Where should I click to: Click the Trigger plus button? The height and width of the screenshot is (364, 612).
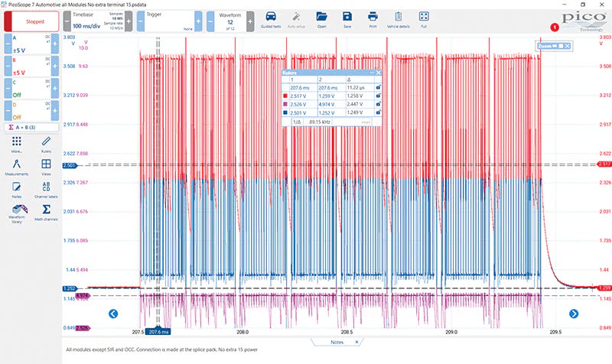[198, 21]
